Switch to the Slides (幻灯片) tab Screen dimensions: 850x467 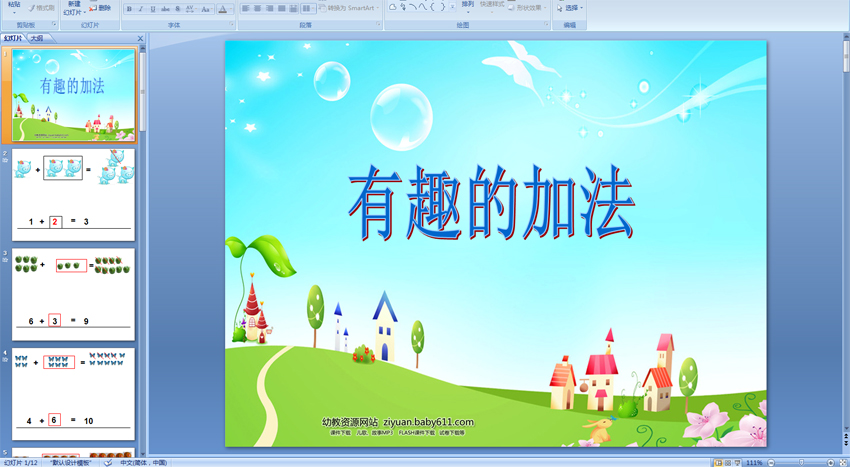[x=13, y=39]
